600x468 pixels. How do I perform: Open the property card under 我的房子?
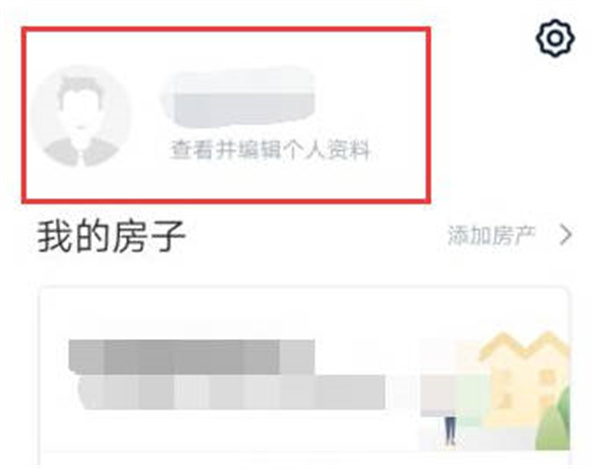304,377
